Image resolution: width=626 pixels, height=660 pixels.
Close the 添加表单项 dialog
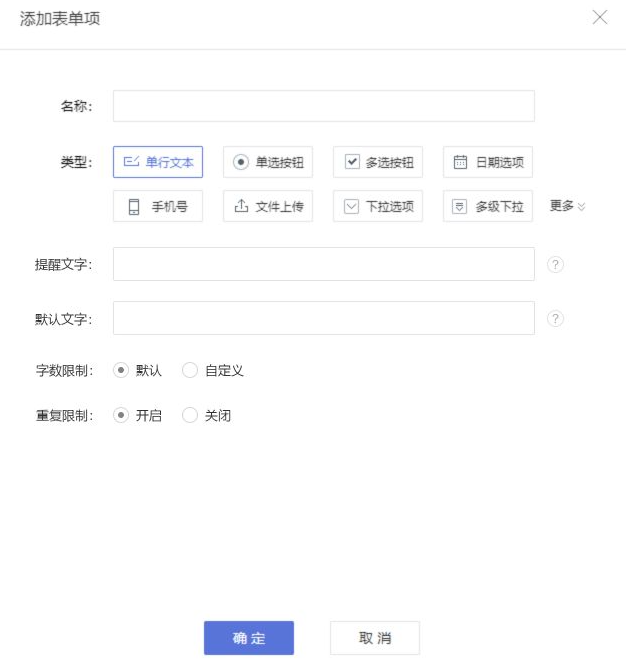(599, 17)
